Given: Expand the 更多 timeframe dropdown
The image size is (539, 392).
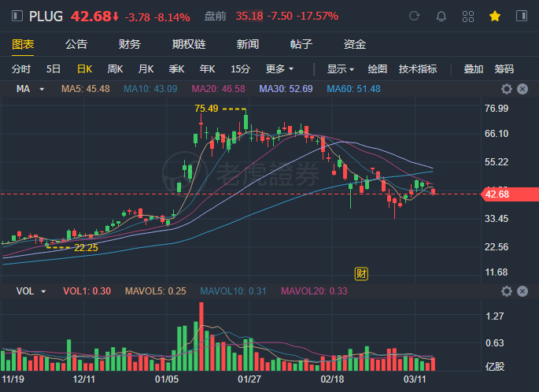Looking at the screenshot, I should point(280,68).
